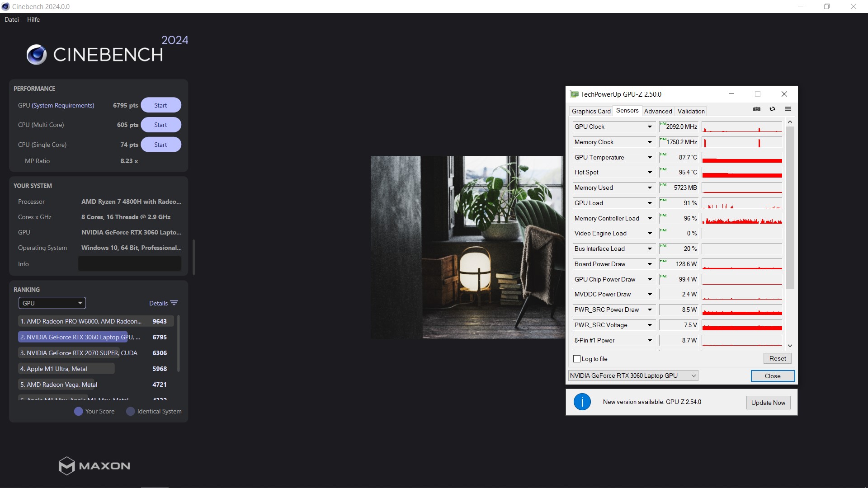Open the GPU-Z hamburger menu icon
The width and height of the screenshot is (868, 488).
pos(788,109)
